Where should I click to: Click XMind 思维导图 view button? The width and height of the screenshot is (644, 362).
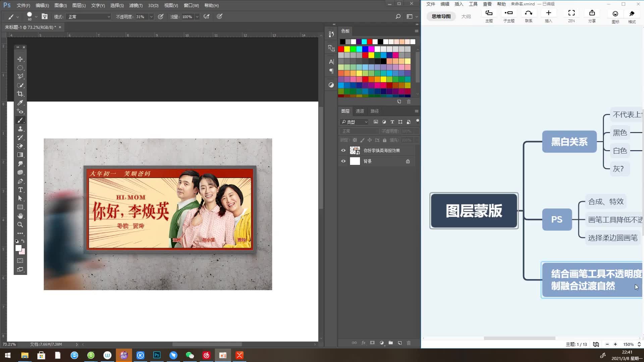click(441, 16)
